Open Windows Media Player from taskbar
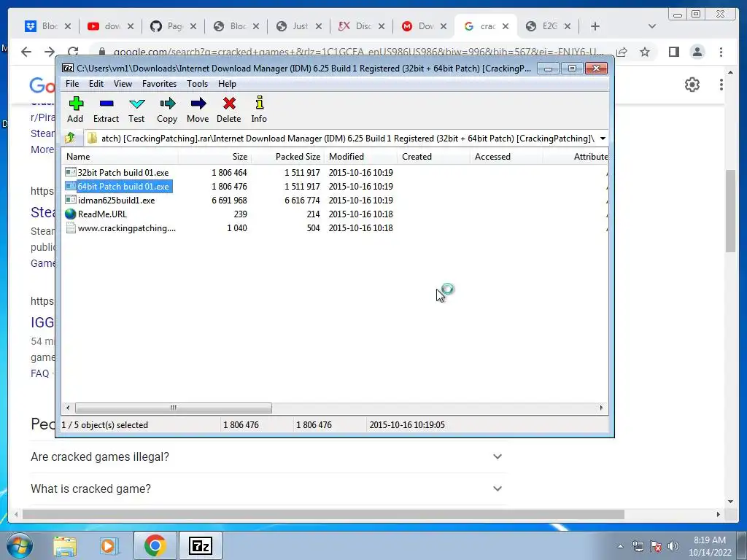747x560 pixels. 108,545
